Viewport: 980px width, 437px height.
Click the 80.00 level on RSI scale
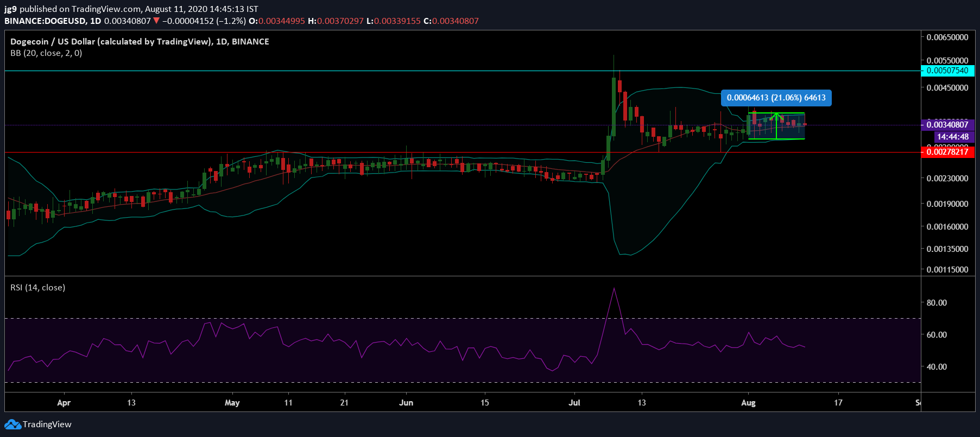click(x=936, y=303)
